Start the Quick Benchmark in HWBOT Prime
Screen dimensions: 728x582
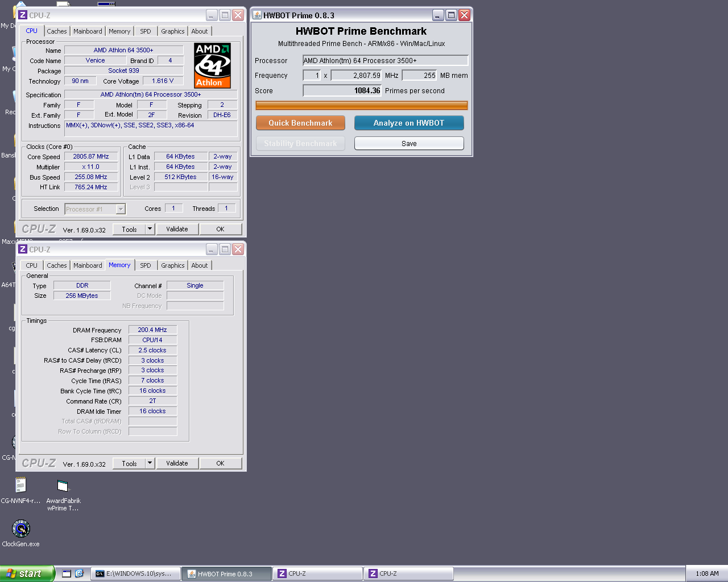(x=300, y=123)
